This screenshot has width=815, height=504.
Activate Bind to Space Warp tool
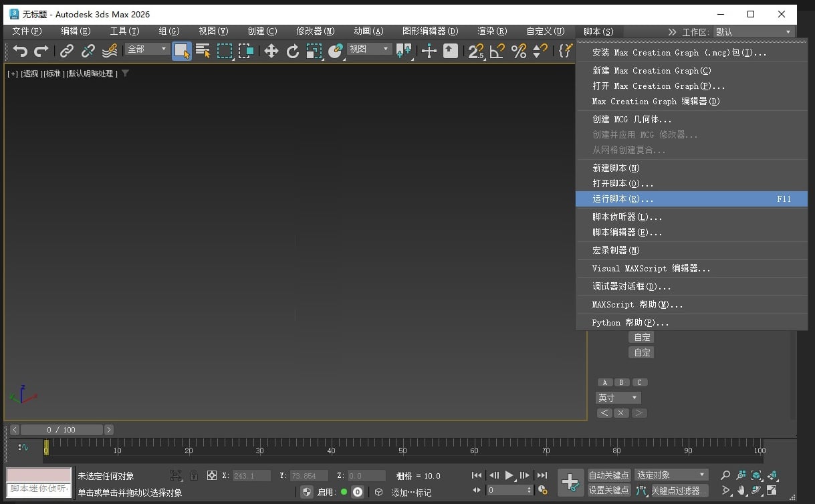[x=110, y=51]
